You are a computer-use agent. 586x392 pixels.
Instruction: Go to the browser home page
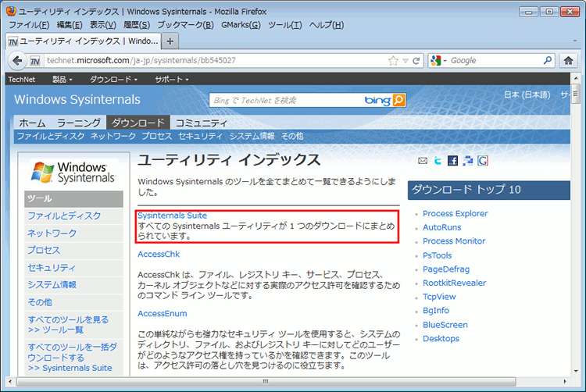click(x=569, y=60)
